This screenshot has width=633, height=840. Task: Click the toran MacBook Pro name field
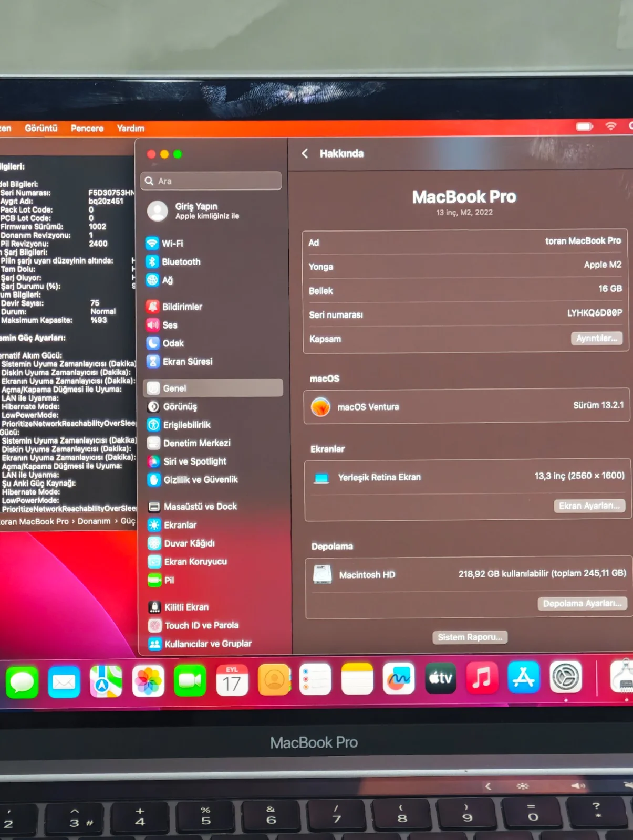click(583, 241)
